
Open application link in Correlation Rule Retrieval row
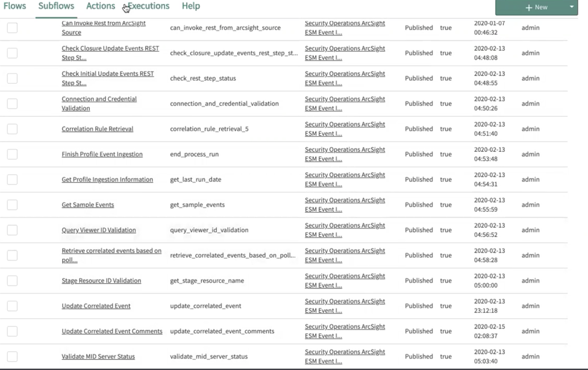pos(345,129)
